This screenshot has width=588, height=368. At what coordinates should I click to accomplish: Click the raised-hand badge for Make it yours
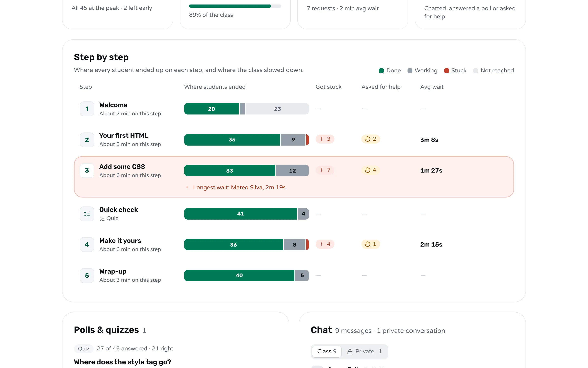[x=371, y=244]
